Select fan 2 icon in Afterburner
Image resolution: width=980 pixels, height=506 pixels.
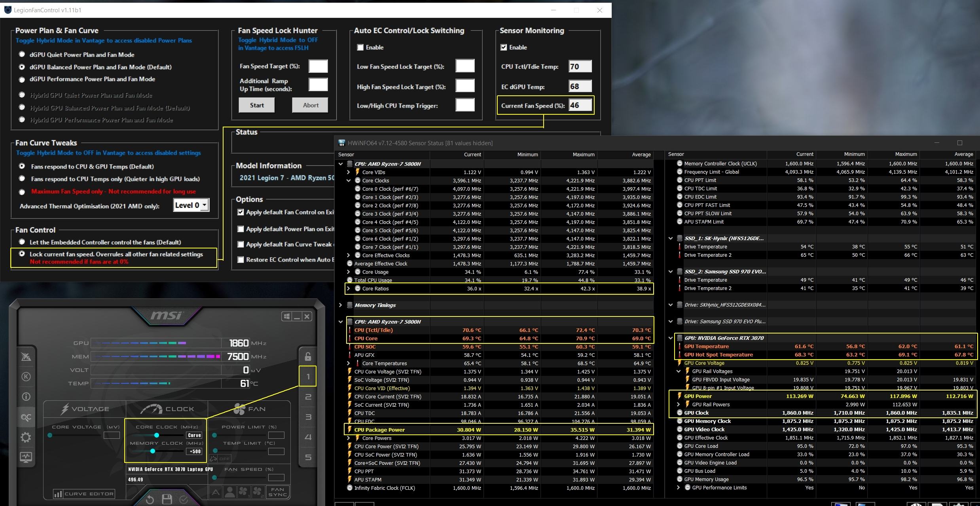[x=258, y=492]
